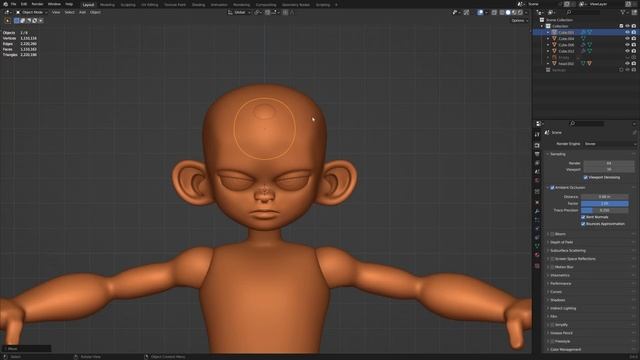The image size is (640, 360).
Task: Hide Cube.004 with its eye icon
Action: (627, 39)
